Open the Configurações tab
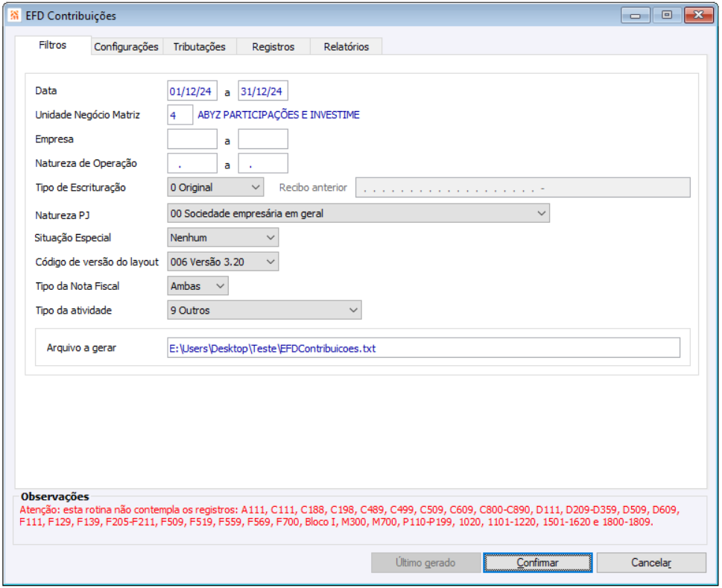 [126, 46]
